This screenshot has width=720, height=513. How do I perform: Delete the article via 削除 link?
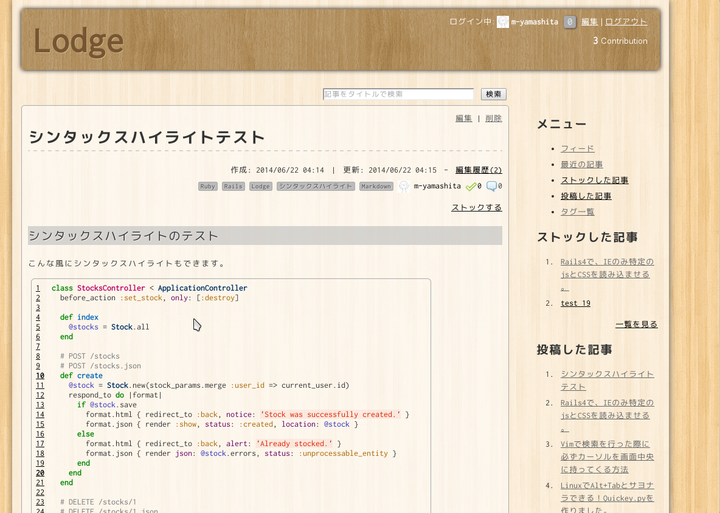click(x=493, y=118)
